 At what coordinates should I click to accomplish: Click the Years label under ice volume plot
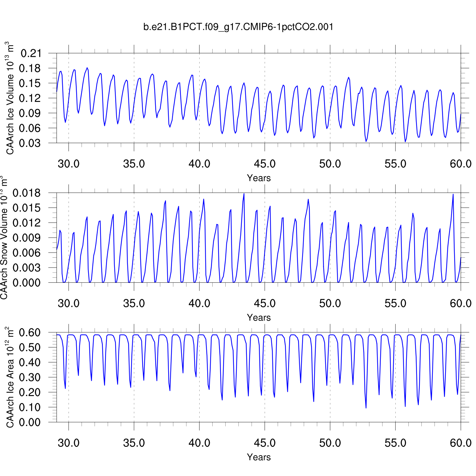pyautogui.click(x=259, y=178)
